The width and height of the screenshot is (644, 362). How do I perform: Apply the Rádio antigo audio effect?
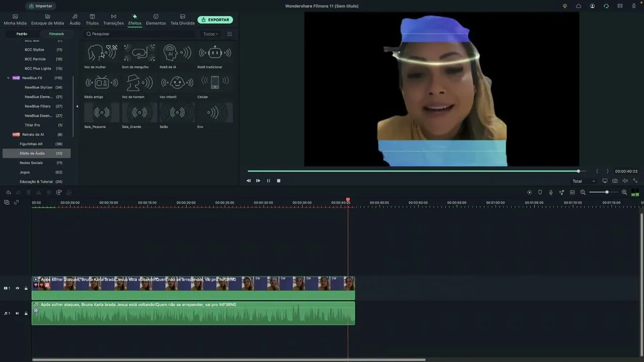[102, 83]
